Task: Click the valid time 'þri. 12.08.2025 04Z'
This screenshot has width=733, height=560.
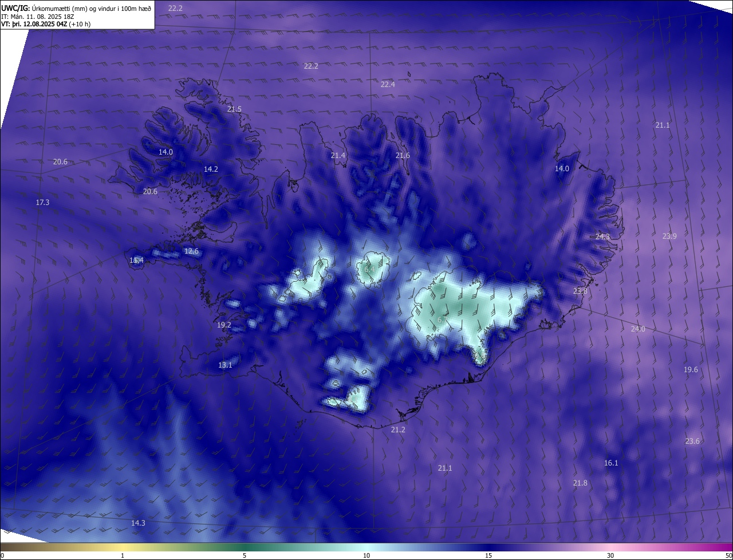Action: (x=39, y=24)
